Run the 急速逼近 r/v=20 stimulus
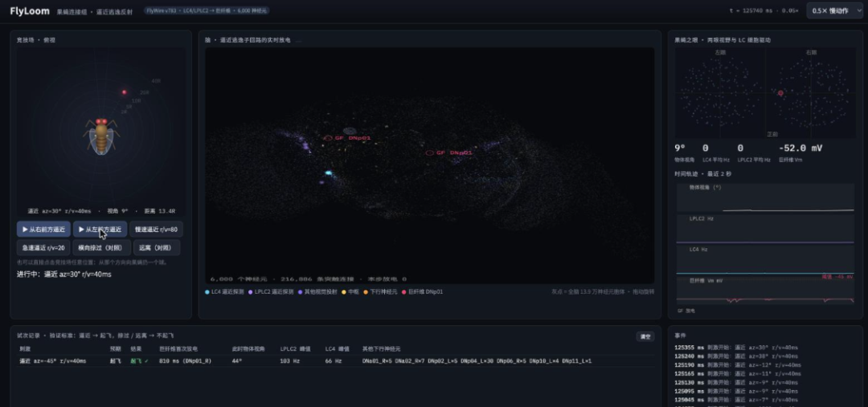 (43, 247)
